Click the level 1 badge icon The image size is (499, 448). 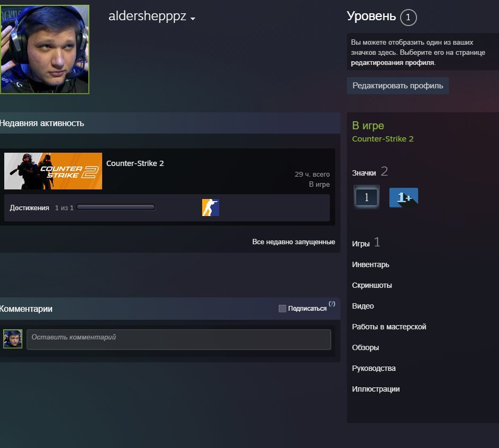click(x=367, y=197)
